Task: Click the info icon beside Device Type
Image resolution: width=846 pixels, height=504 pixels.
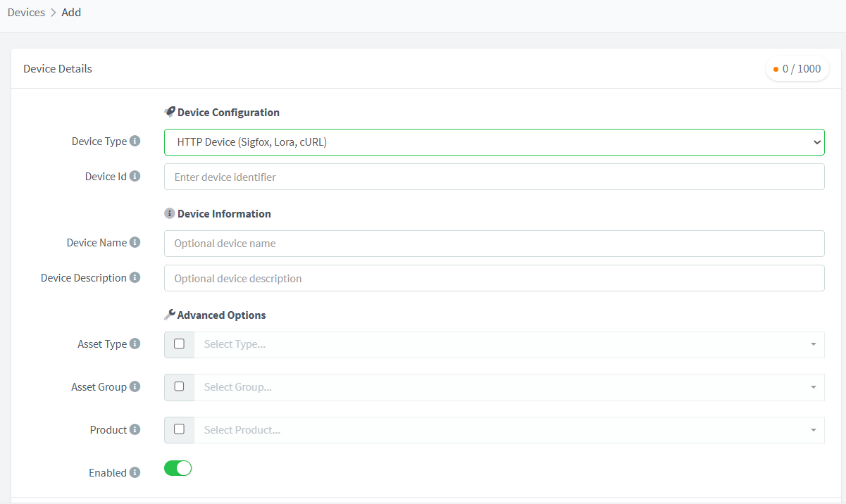Action: pos(135,141)
